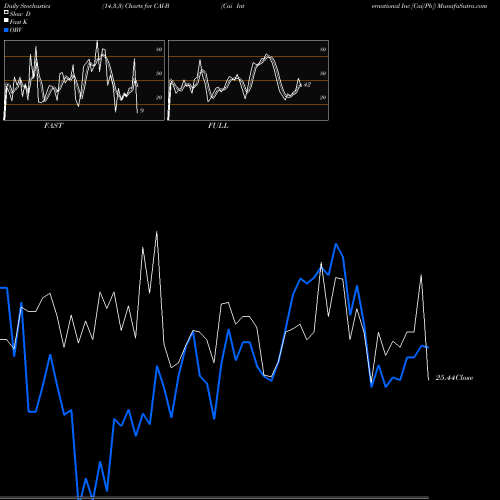Click the Fast K legend swatch
This screenshot has width=500, height=500.
click(x=6, y=21)
